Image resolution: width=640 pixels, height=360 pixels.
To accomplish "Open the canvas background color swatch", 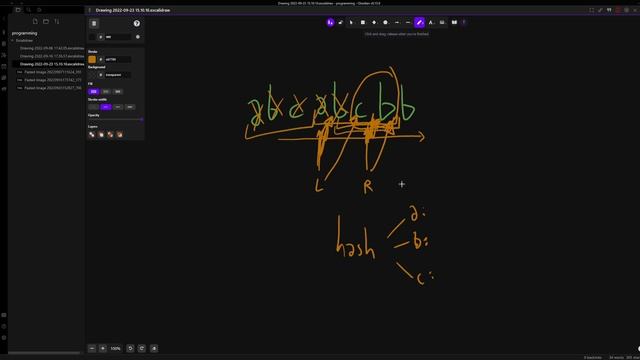I will tap(92, 37).
